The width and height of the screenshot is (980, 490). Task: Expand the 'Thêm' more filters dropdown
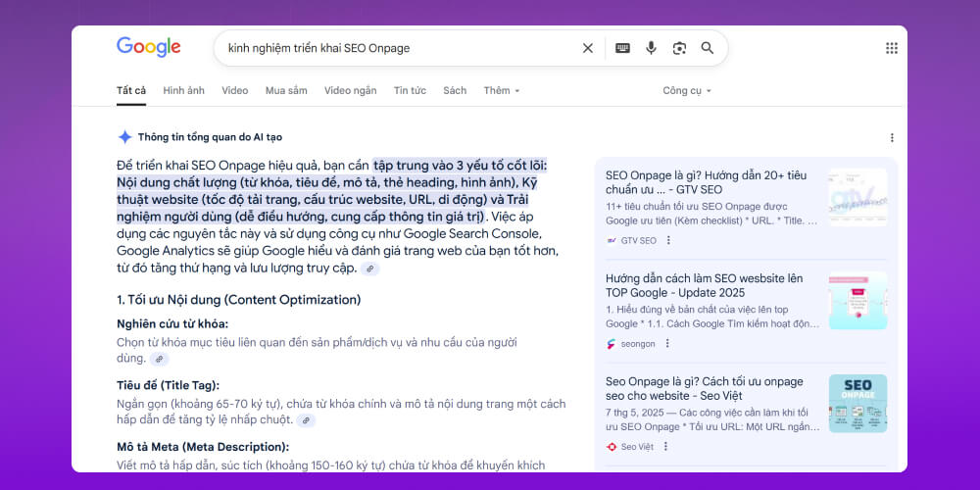point(502,90)
